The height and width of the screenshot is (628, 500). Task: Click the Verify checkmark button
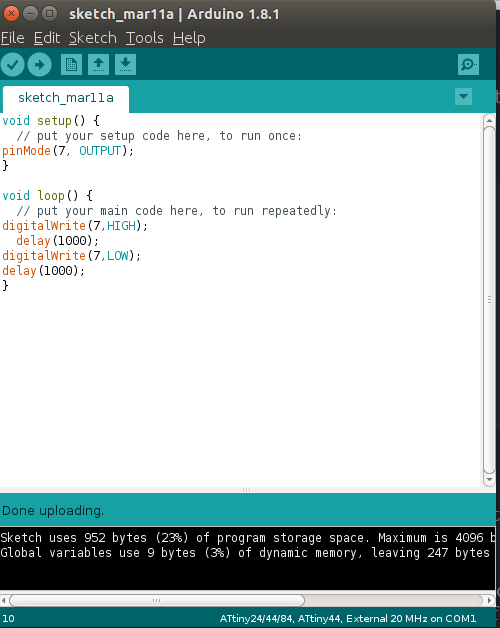pyautogui.click(x=13, y=64)
